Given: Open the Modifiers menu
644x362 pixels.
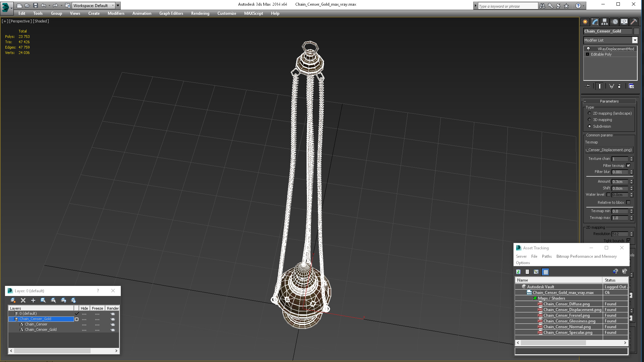Looking at the screenshot, I should [x=116, y=13].
